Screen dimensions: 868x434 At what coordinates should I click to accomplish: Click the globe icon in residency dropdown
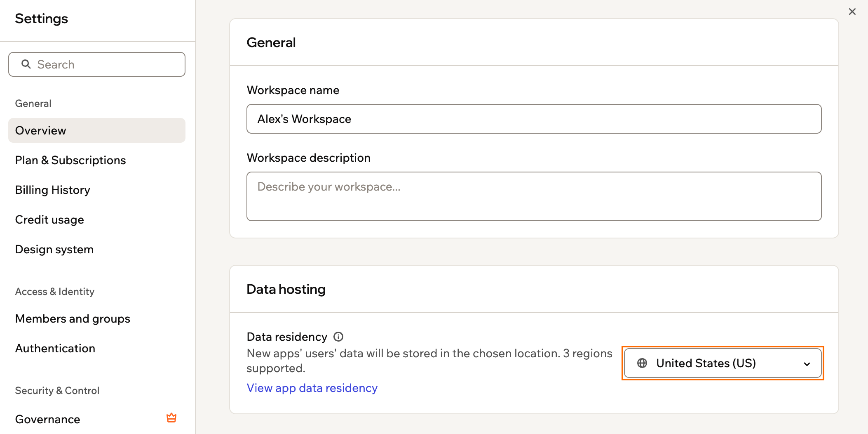(x=642, y=363)
